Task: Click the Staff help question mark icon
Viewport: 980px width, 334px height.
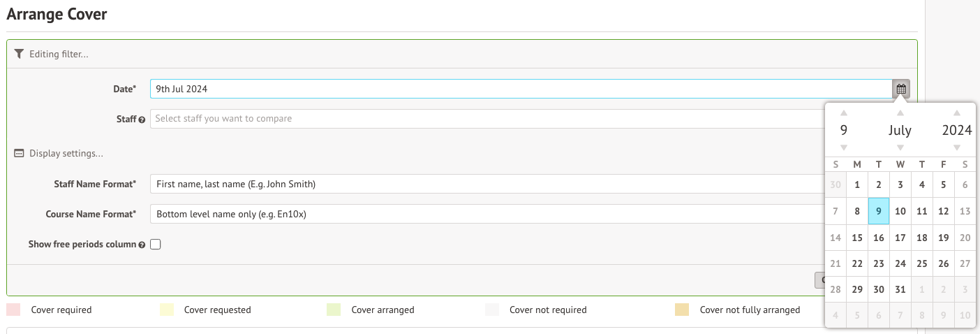Action: tap(142, 119)
